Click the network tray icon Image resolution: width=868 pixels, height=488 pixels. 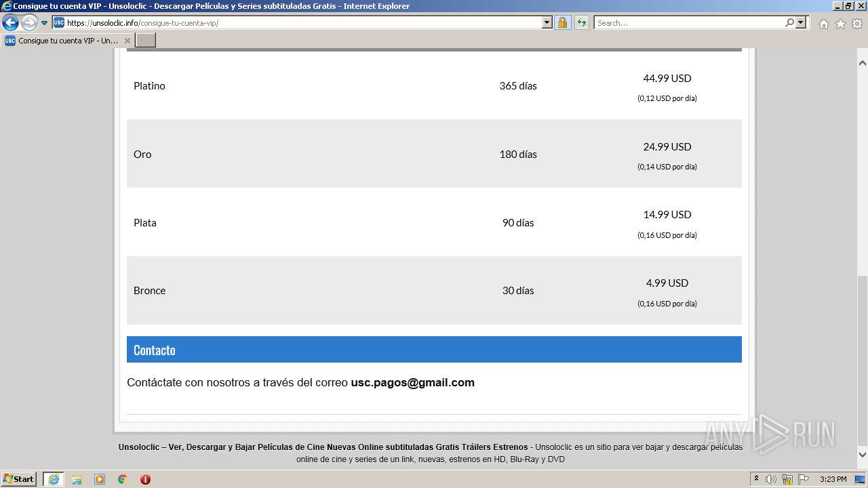pos(787,479)
